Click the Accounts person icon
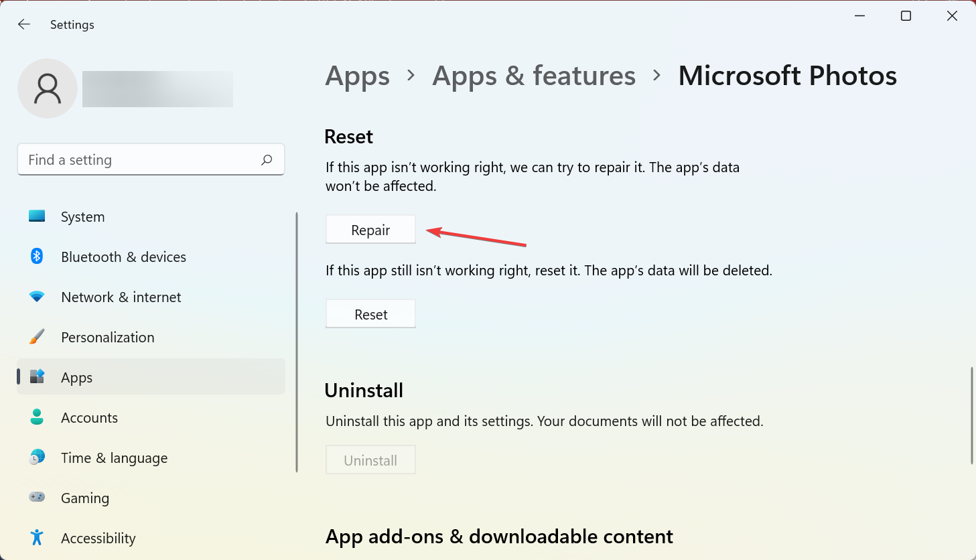Image resolution: width=976 pixels, height=560 pixels. click(37, 417)
